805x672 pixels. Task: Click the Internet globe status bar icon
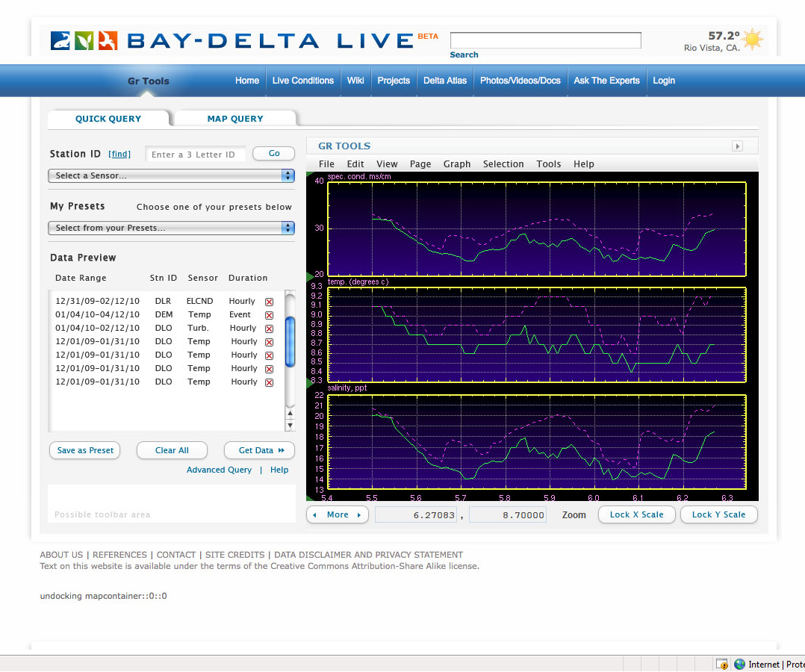click(739, 665)
